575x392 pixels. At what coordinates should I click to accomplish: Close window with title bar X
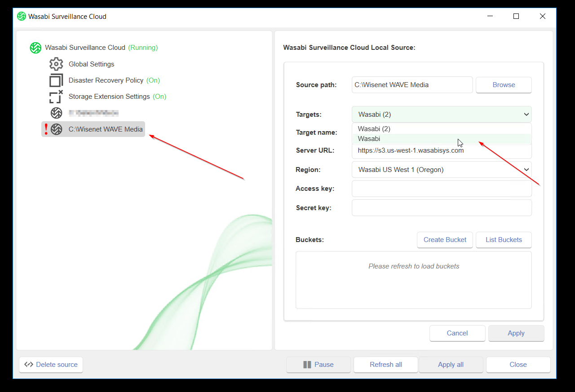pos(543,17)
